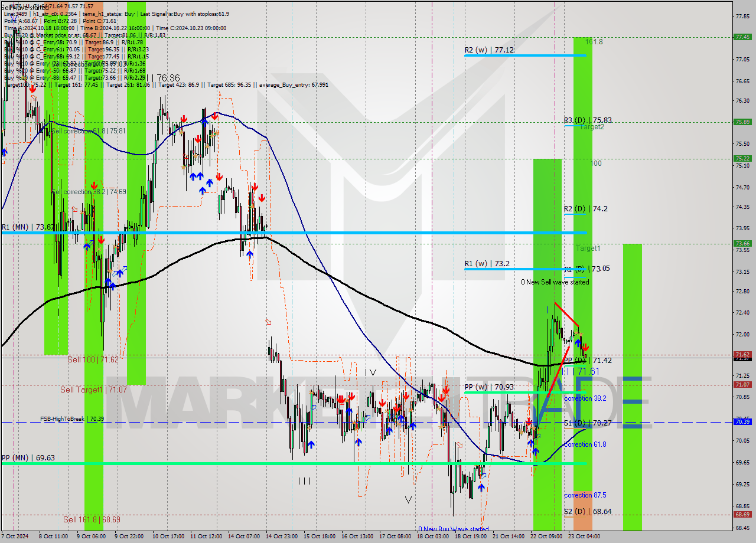Screen dimensions: 756x543
Task: Click the green 77.45 price tag
Action: point(742,37)
